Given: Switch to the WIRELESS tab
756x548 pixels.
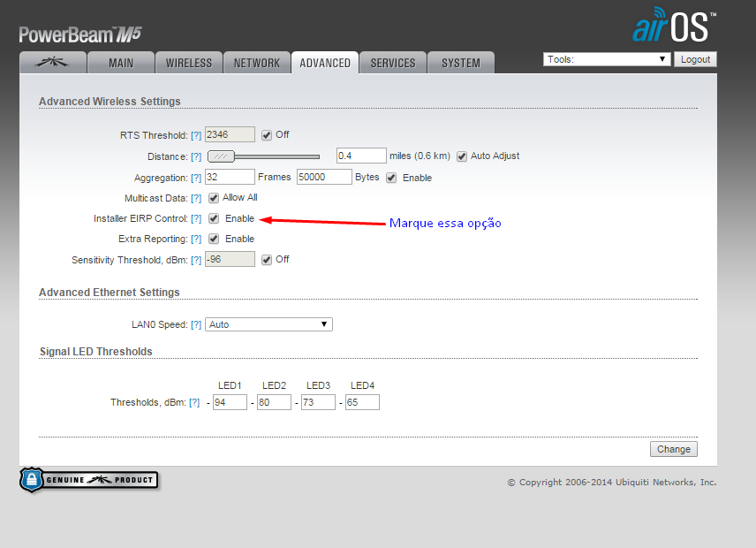Looking at the screenshot, I should tap(189, 63).
